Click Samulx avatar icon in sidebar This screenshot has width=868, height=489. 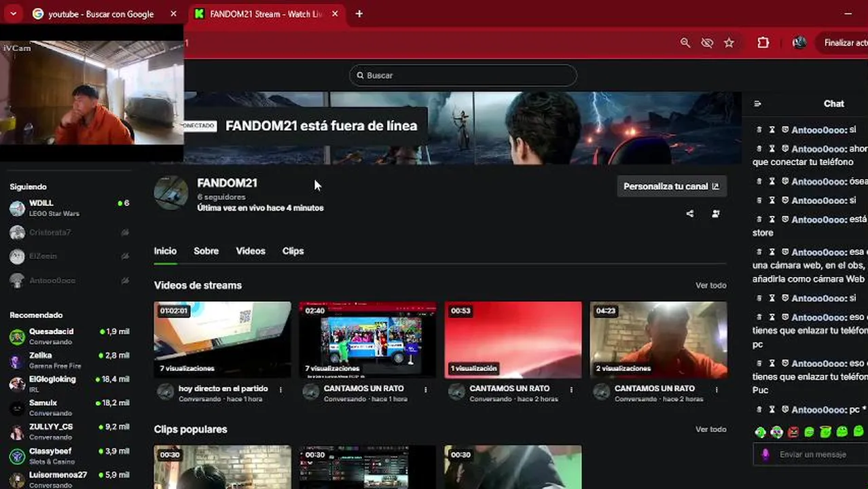(17, 408)
